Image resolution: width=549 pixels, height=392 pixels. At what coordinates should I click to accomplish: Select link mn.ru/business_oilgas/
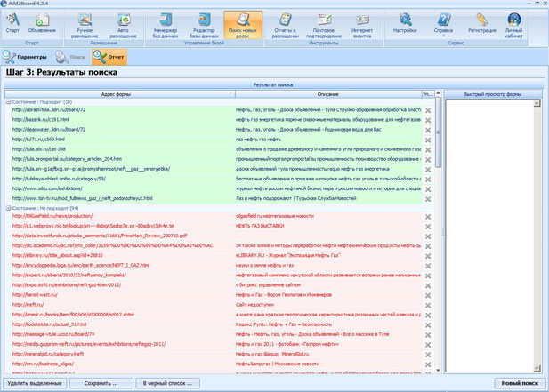point(43,364)
